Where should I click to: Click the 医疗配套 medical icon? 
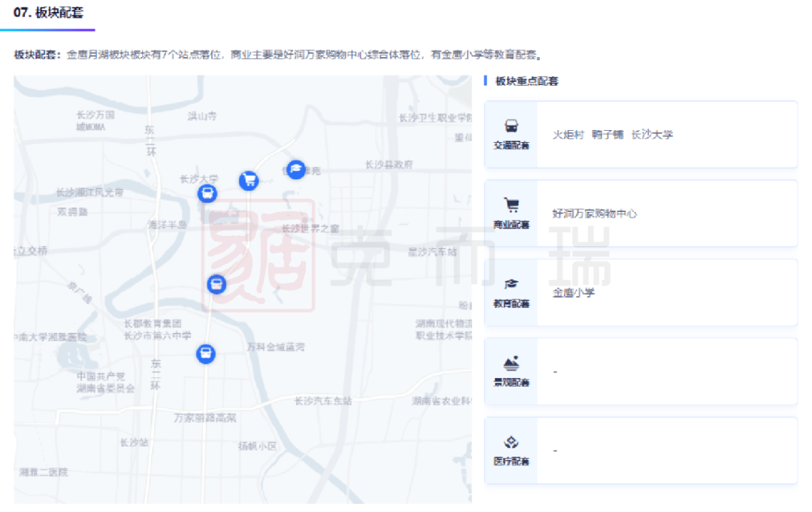[x=511, y=442]
